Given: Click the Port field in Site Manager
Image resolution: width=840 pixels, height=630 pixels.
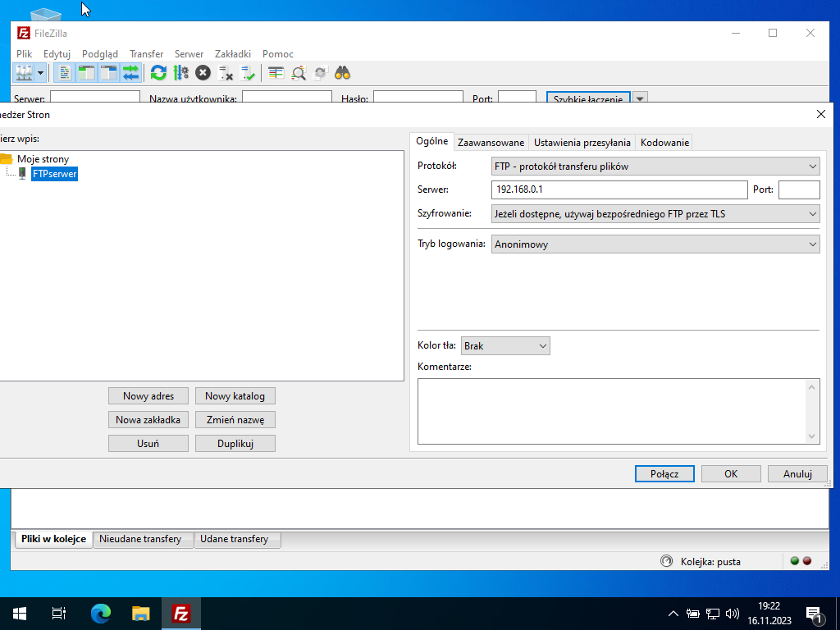Looking at the screenshot, I should (799, 189).
